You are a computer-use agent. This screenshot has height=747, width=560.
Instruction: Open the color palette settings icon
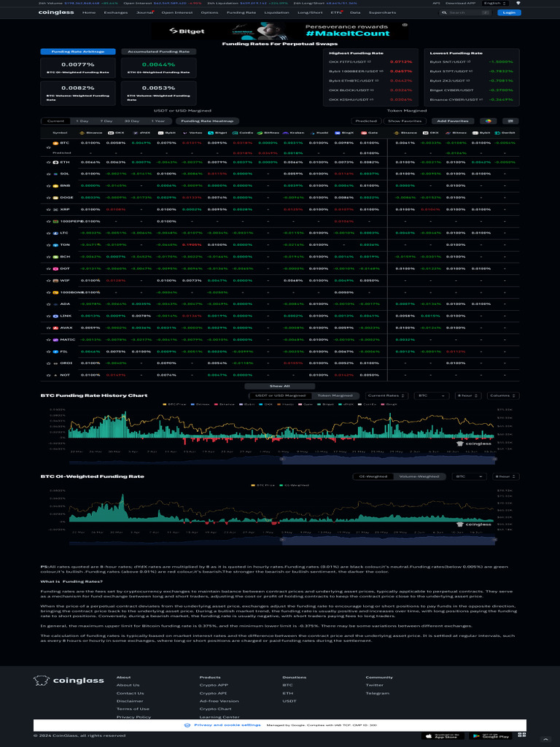[488, 121]
